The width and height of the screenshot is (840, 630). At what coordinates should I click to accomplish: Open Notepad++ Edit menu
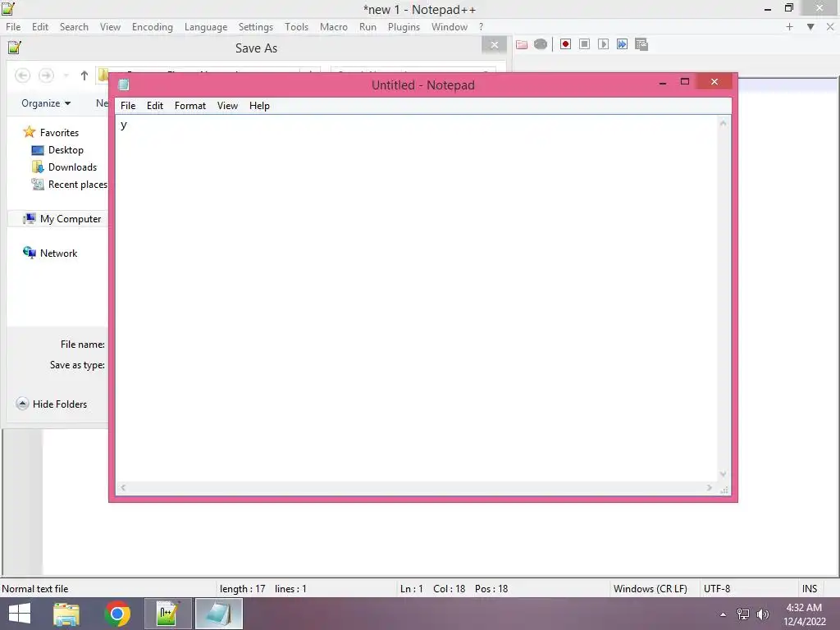tap(40, 27)
